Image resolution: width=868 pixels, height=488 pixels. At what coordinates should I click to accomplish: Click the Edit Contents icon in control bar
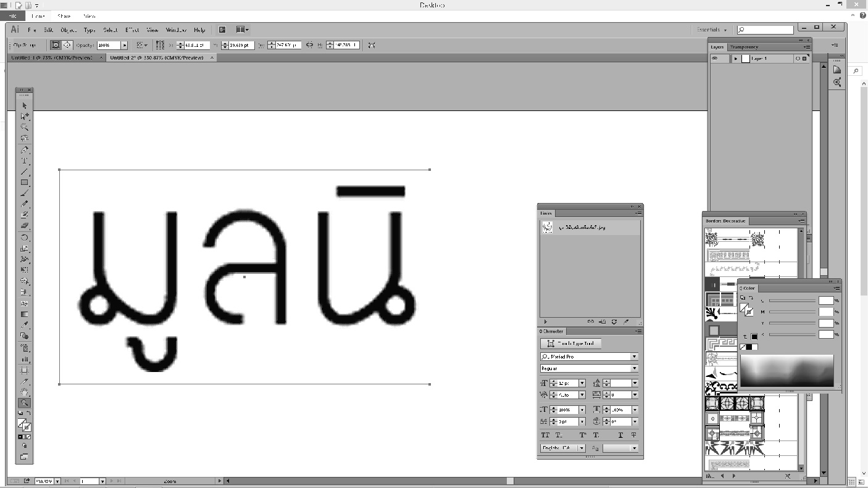click(67, 45)
